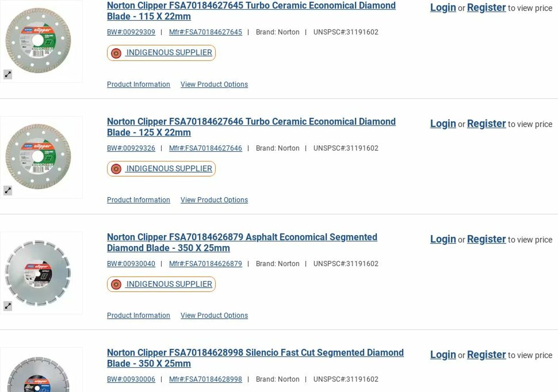Click Register beside the Asphalt Segmented blade
The height and width of the screenshot is (392, 558).
coord(486,239)
